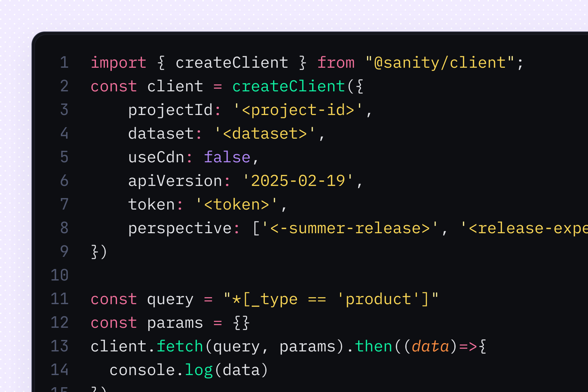
Task: Click the 'query' variable name on line 11
Action: pos(170,300)
